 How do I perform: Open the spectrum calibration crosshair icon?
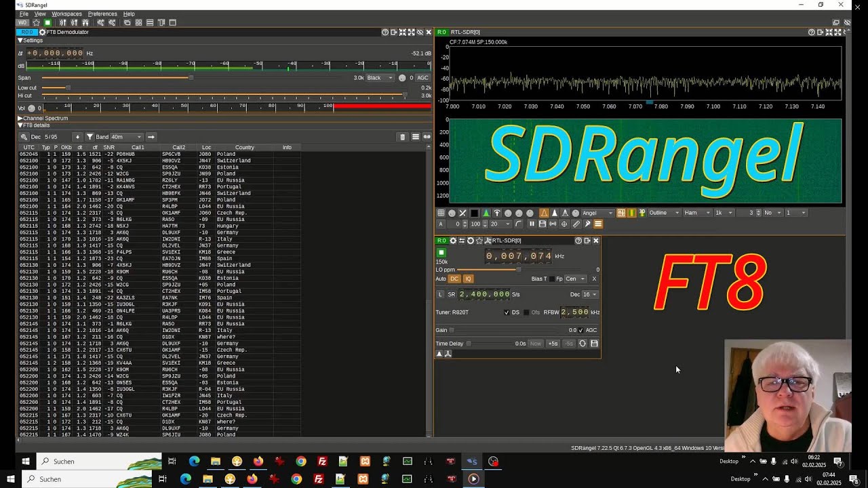[564, 224]
